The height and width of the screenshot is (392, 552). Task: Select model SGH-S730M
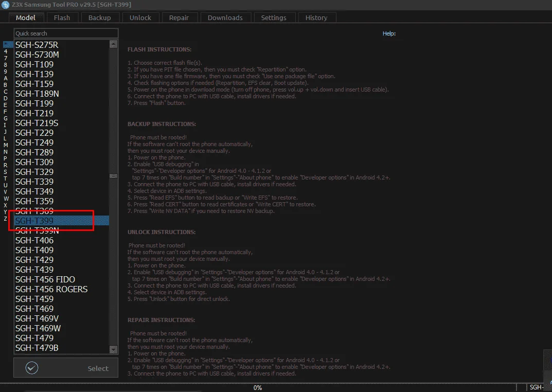[x=62, y=55]
